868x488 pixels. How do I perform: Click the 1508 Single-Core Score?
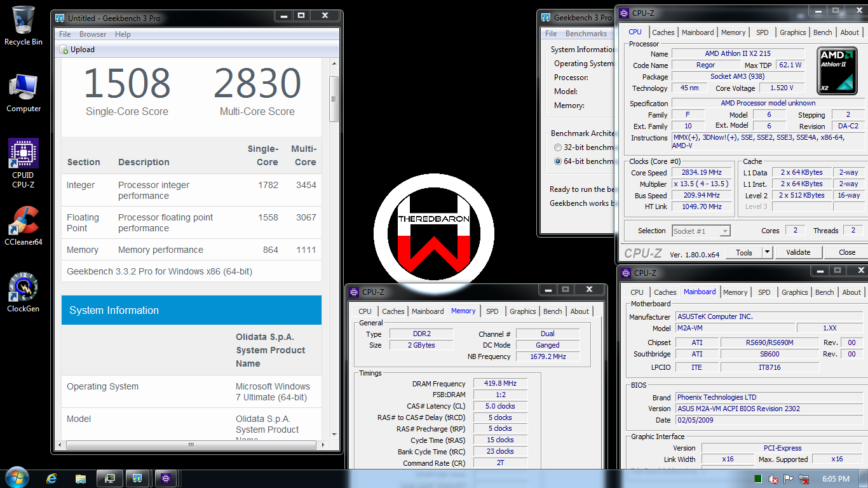coord(127,83)
